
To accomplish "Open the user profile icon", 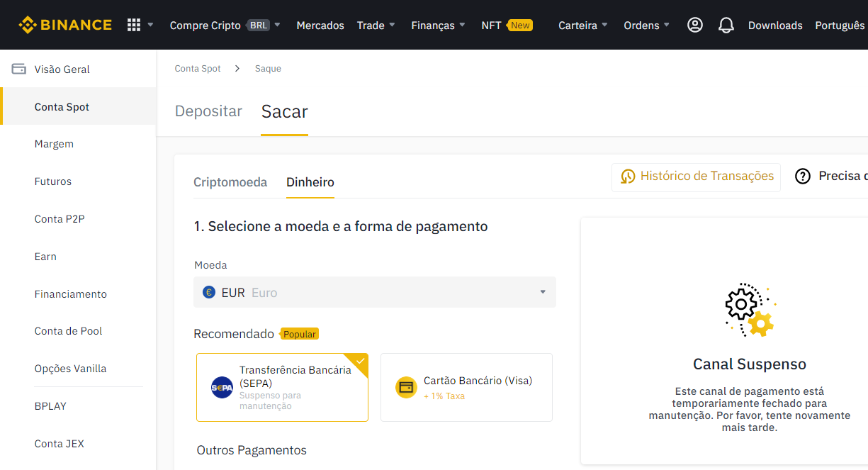I will point(695,25).
